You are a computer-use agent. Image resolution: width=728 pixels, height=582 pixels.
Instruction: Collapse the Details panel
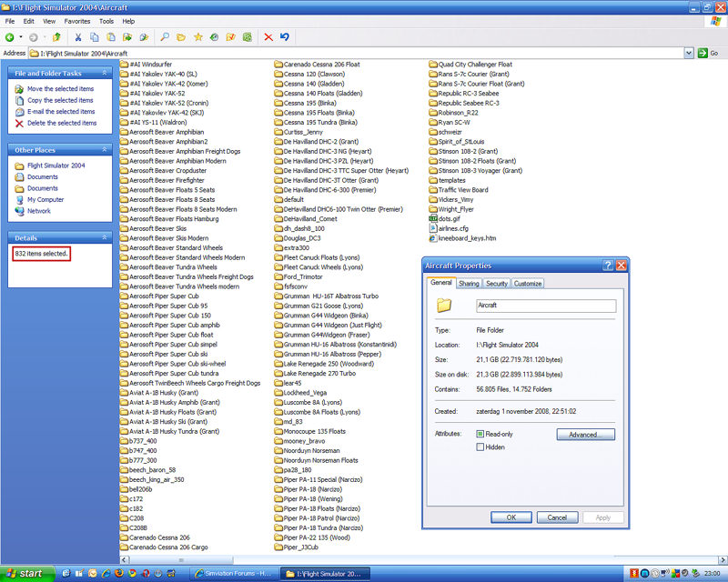[x=105, y=237]
